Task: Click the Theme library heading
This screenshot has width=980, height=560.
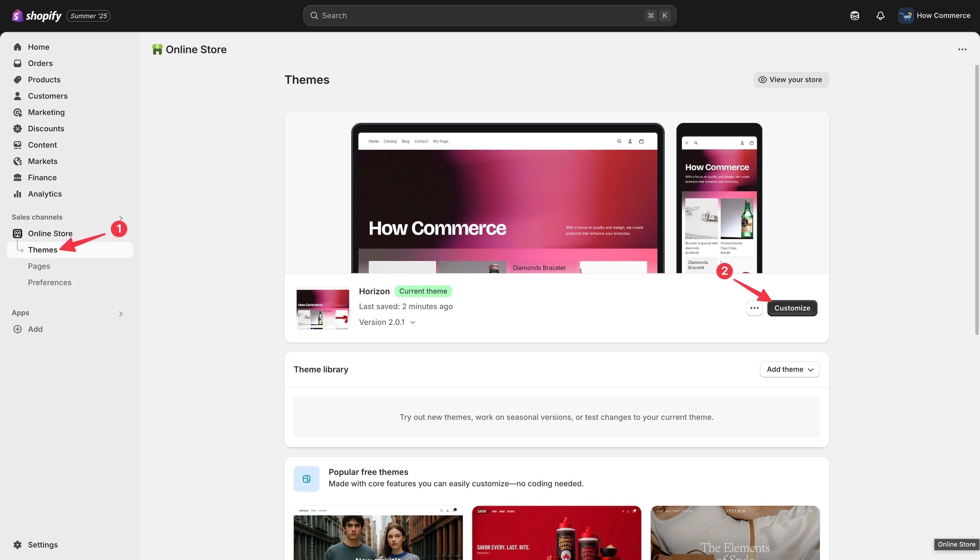Action: pos(321,369)
